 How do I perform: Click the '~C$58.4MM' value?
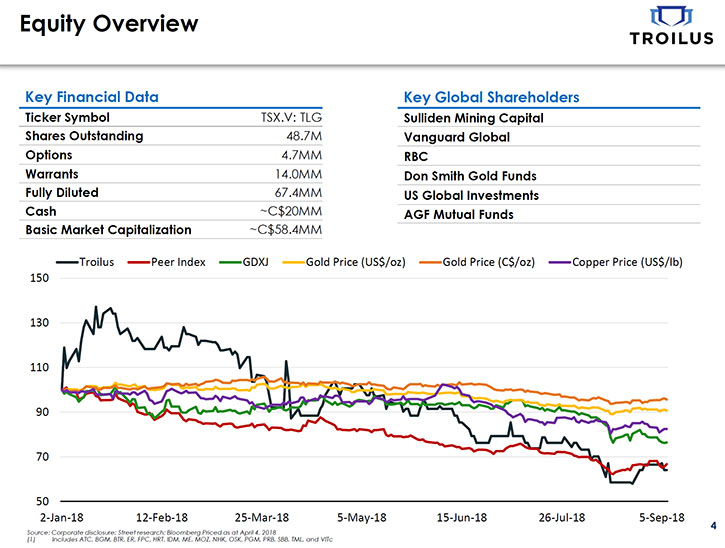[x=286, y=230]
